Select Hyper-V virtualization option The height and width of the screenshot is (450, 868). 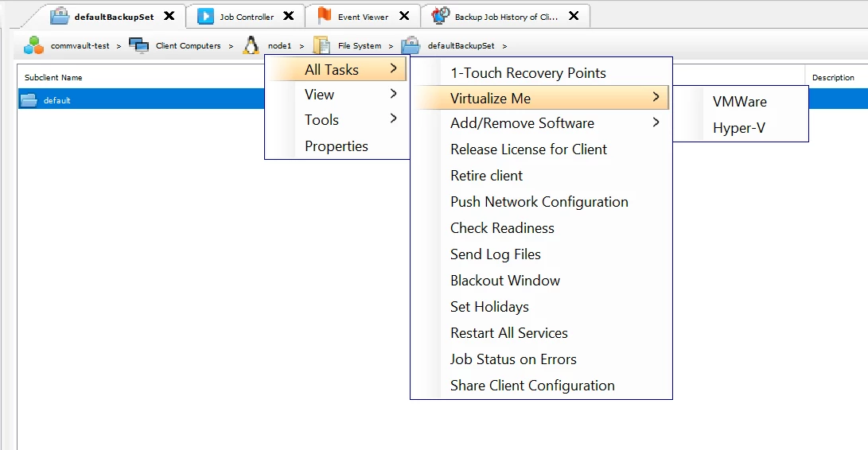741,128
